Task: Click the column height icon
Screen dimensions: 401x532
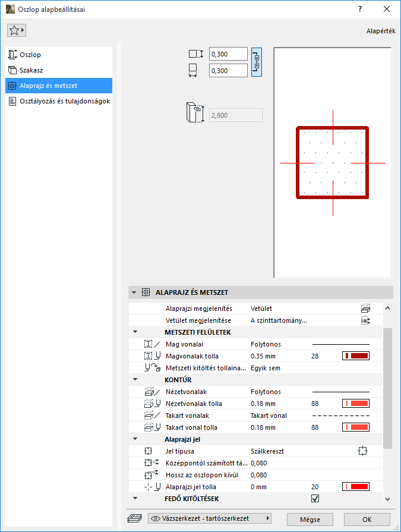Action: 195,112
